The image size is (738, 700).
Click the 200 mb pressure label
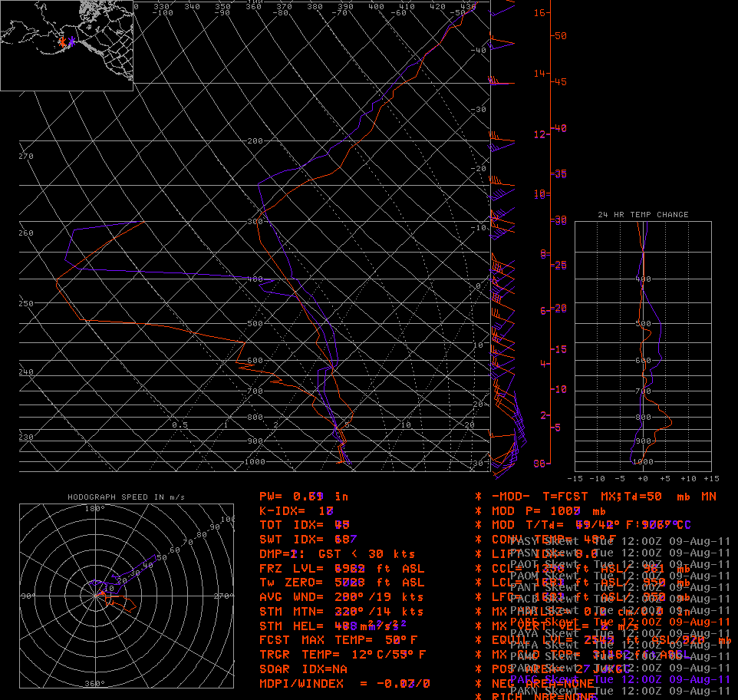pyautogui.click(x=255, y=141)
